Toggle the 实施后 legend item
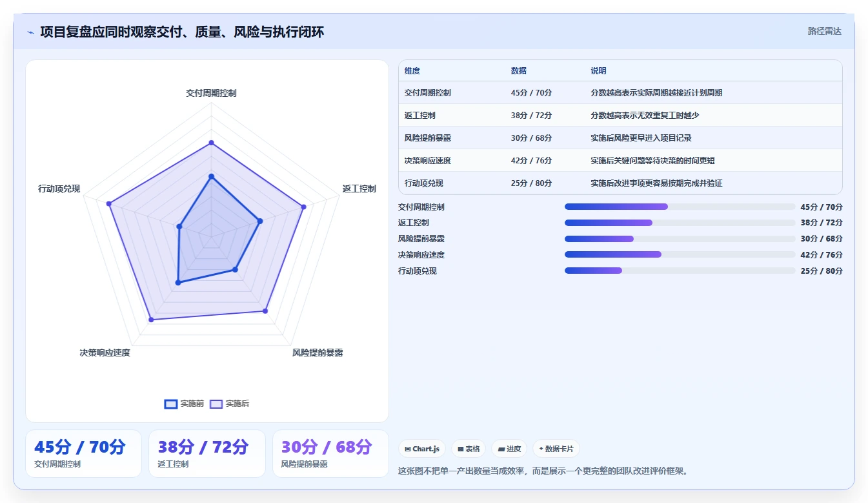This screenshot has height=503, width=868. click(x=230, y=404)
